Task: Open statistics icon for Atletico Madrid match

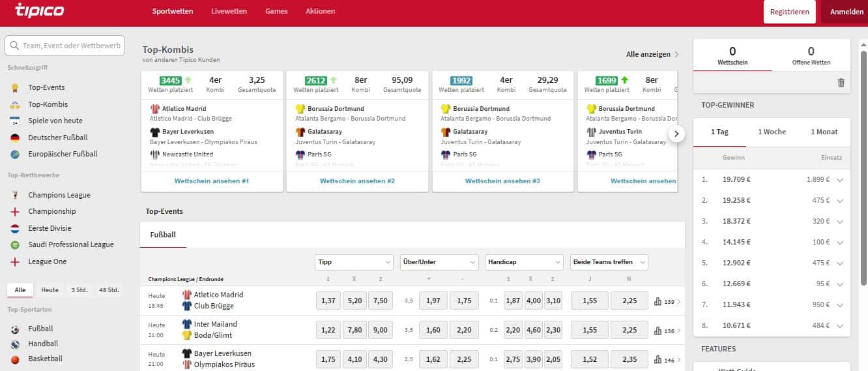Action: pyautogui.click(x=658, y=302)
